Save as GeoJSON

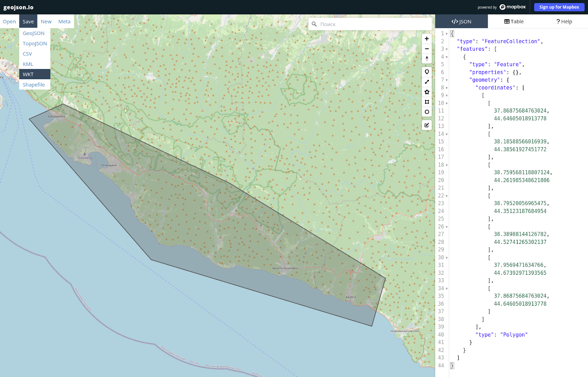pos(35,33)
